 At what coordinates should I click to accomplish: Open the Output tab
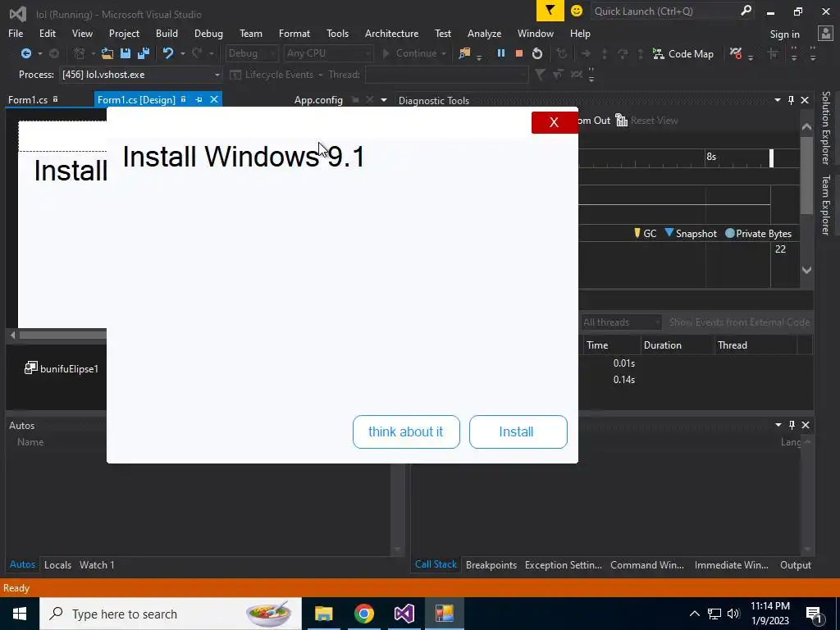pyautogui.click(x=796, y=564)
